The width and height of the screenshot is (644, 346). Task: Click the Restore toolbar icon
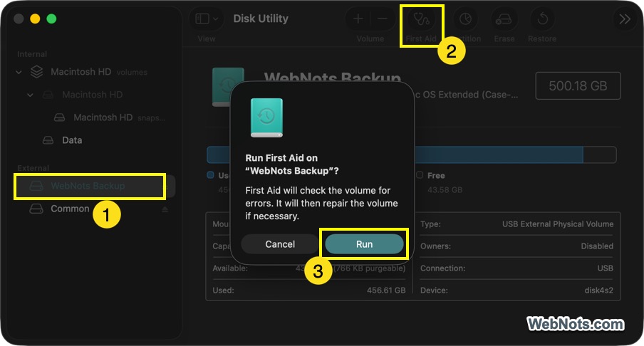[542, 19]
